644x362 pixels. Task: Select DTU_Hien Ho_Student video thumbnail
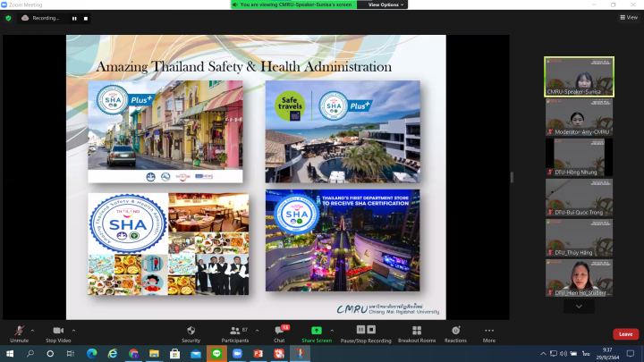(579, 278)
